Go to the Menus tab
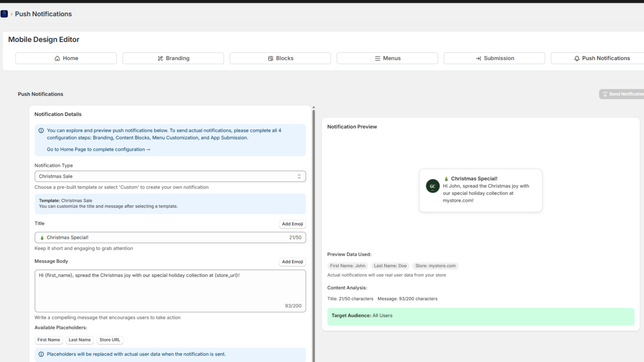 click(387, 58)
